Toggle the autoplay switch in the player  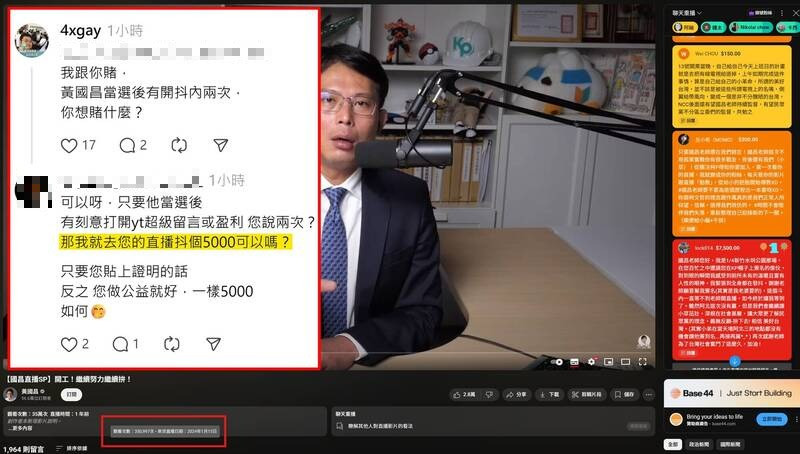[557, 362]
